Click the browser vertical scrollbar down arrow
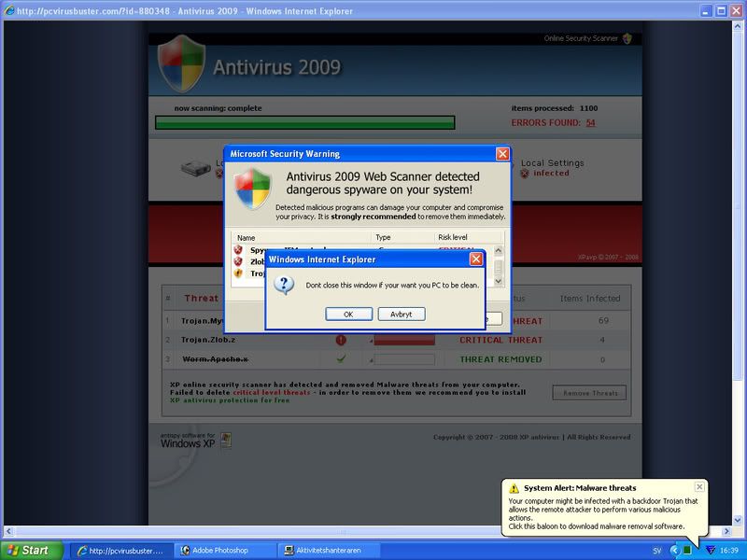The height and width of the screenshot is (560, 747). tap(738, 520)
